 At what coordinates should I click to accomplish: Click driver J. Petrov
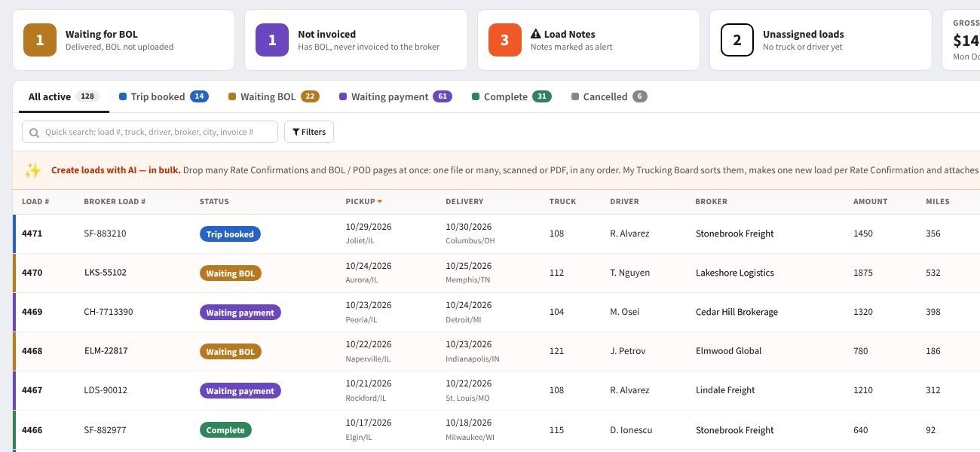click(x=628, y=351)
